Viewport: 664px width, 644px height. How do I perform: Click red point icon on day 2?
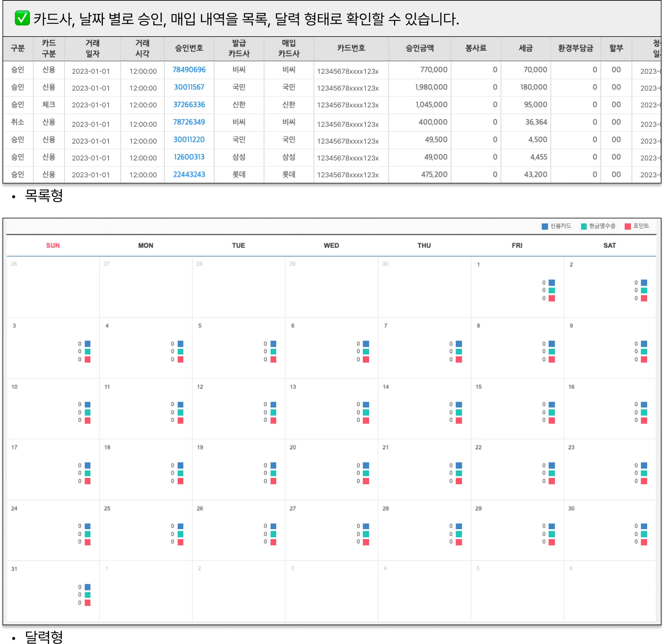(644, 298)
